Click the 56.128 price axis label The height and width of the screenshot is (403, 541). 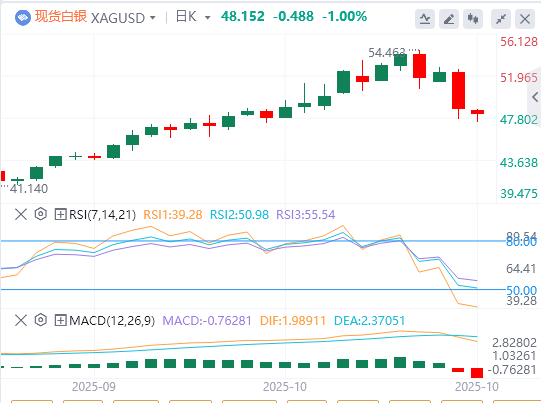[x=519, y=42]
